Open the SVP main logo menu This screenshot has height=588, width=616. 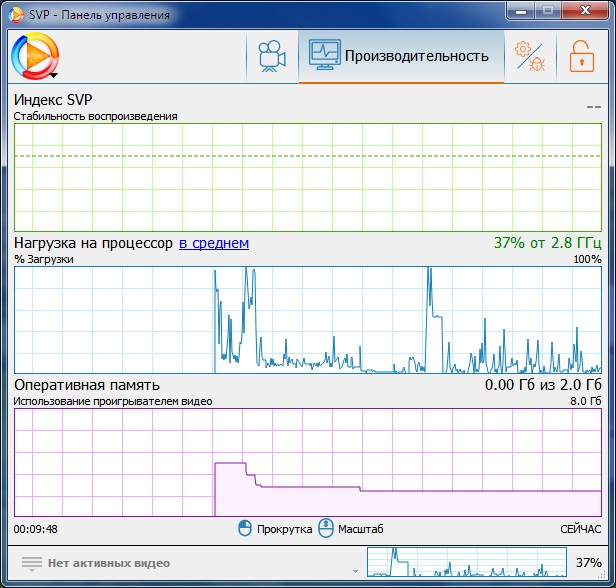pyautogui.click(x=35, y=56)
